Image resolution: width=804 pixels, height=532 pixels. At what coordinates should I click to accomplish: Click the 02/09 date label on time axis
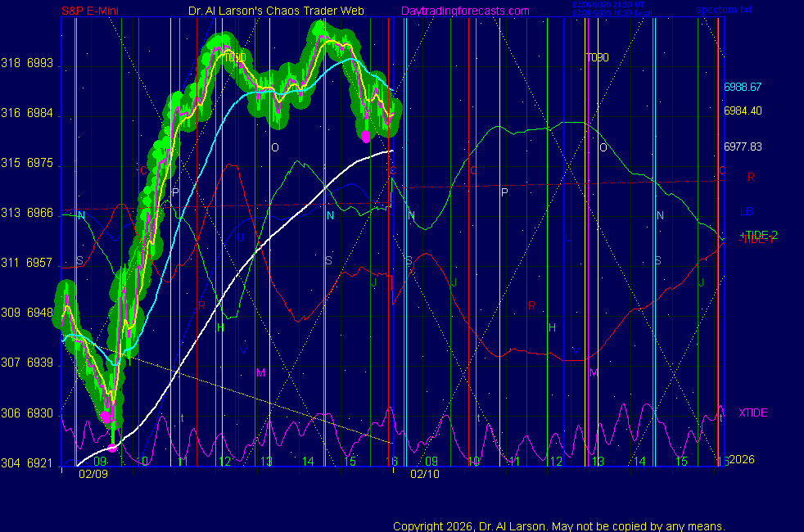pos(90,474)
